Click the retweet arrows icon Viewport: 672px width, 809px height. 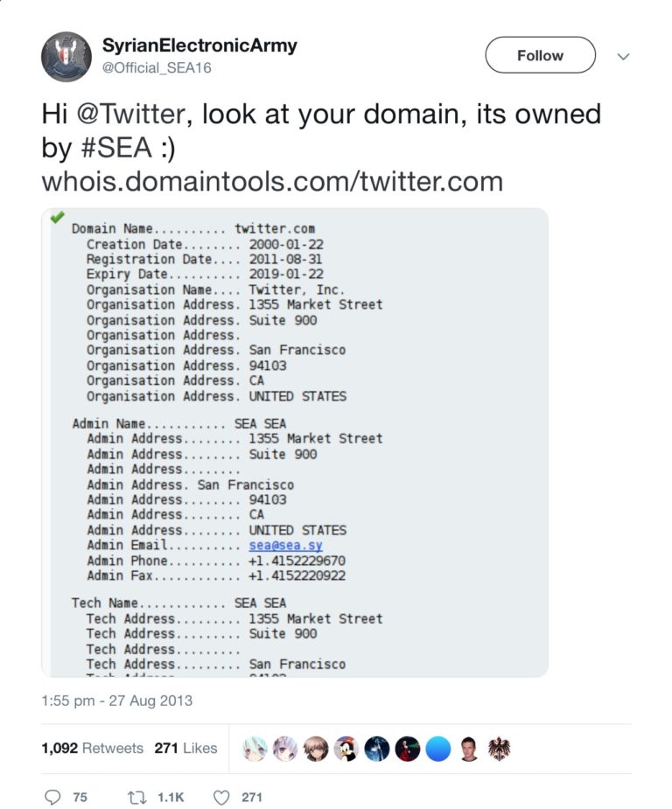pos(136,797)
